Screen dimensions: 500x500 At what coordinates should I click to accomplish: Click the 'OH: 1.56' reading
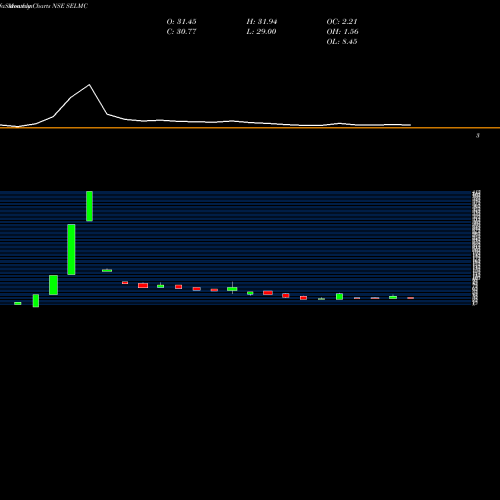click(x=342, y=32)
